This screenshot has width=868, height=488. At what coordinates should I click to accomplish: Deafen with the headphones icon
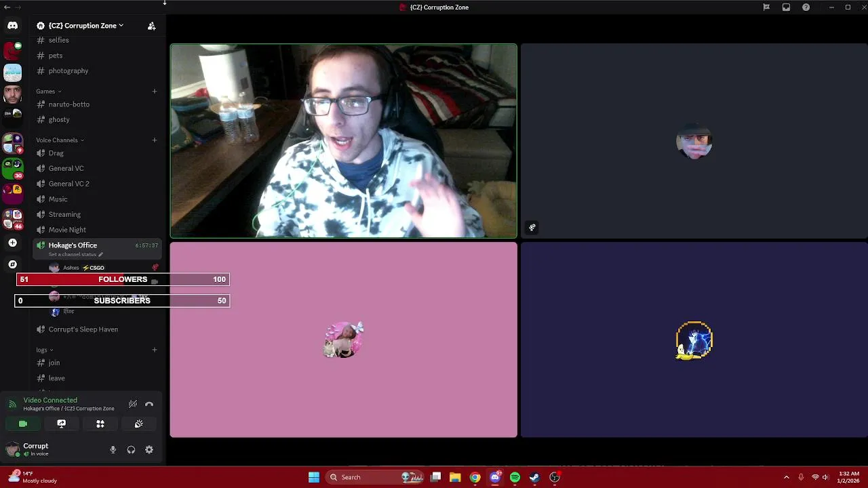(131, 449)
